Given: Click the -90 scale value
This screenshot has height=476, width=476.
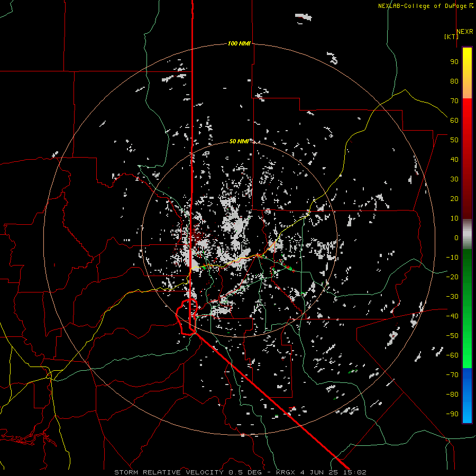Looking at the screenshot, I should 452,414.
